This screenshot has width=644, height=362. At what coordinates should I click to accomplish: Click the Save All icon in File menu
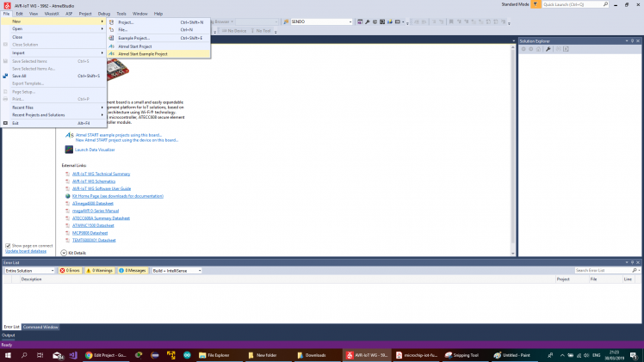5,76
